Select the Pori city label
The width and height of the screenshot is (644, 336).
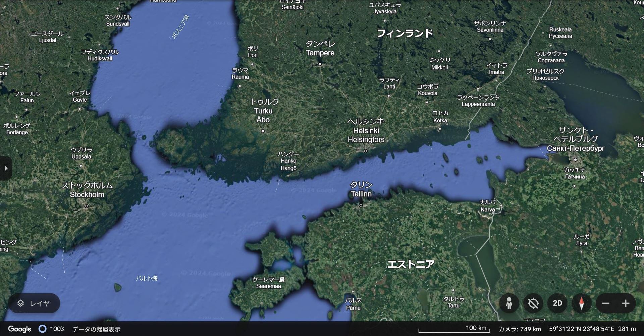253,52
